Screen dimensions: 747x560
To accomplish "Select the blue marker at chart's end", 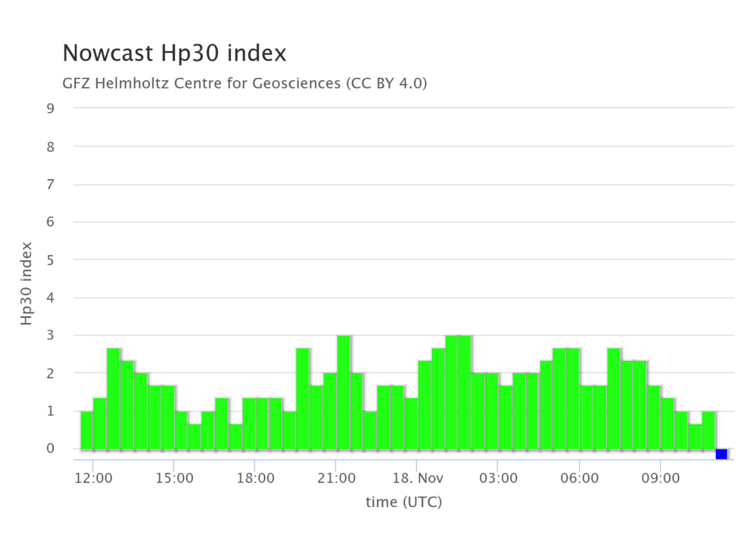I will [x=721, y=454].
